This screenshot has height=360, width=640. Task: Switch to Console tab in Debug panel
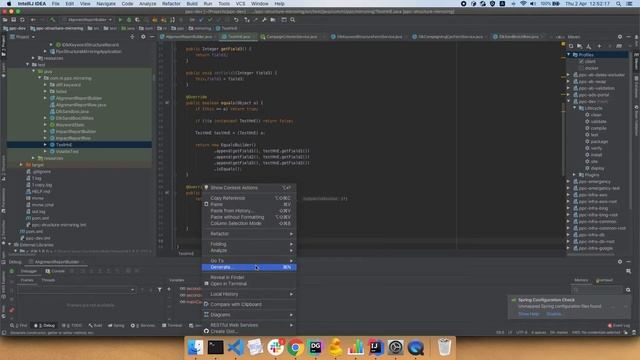55,271
